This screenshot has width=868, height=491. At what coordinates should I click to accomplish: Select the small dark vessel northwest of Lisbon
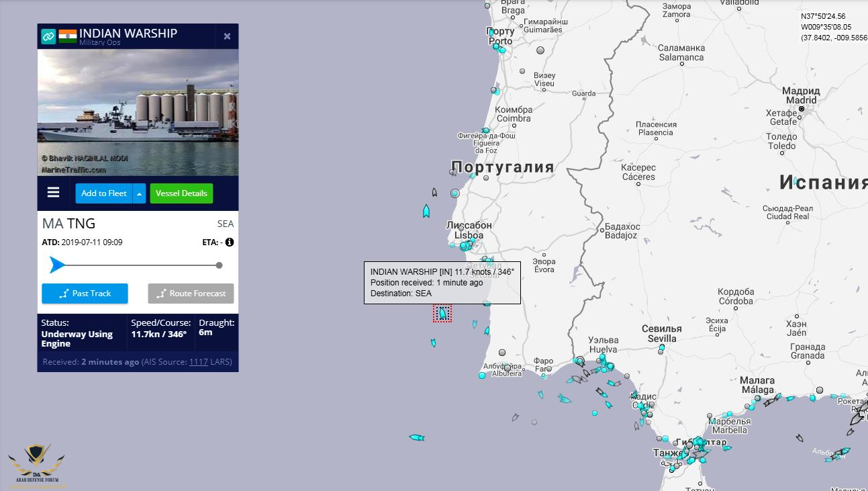[x=434, y=193]
